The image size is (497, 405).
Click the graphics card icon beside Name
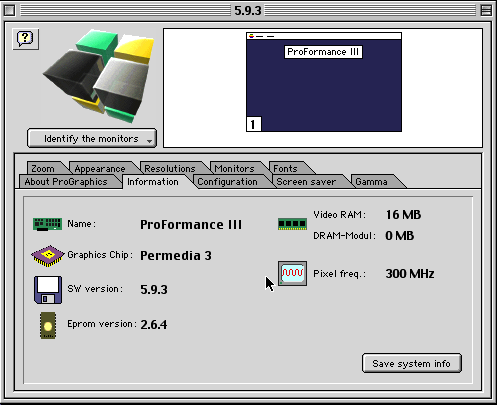pos(47,224)
